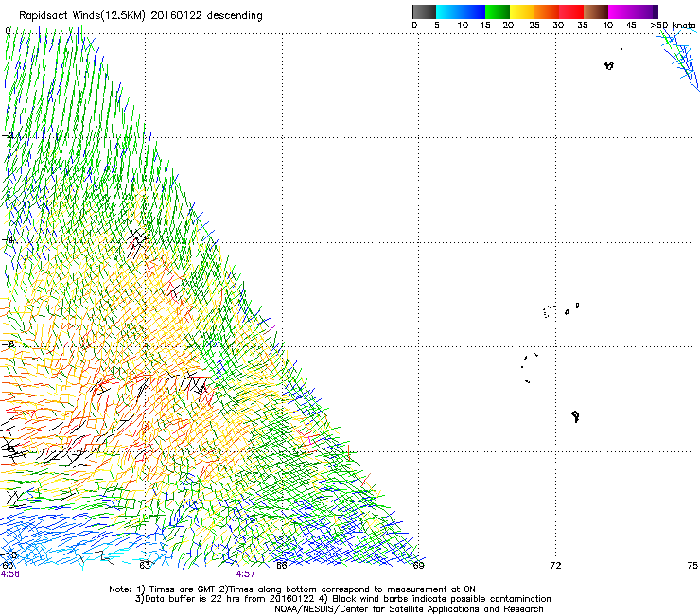
Task: Pick the brown 35–40 knots legend segment
Action: tap(596, 11)
